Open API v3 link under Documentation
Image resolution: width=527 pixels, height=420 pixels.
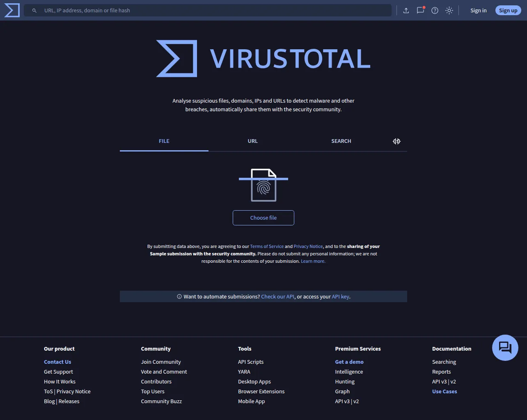click(x=440, y=382)
